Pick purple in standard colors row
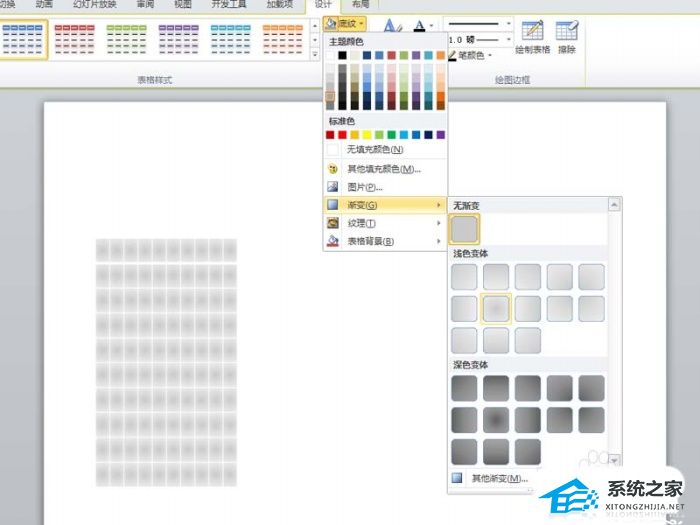This screenshot has height=525, width=700. coord(441,135)
